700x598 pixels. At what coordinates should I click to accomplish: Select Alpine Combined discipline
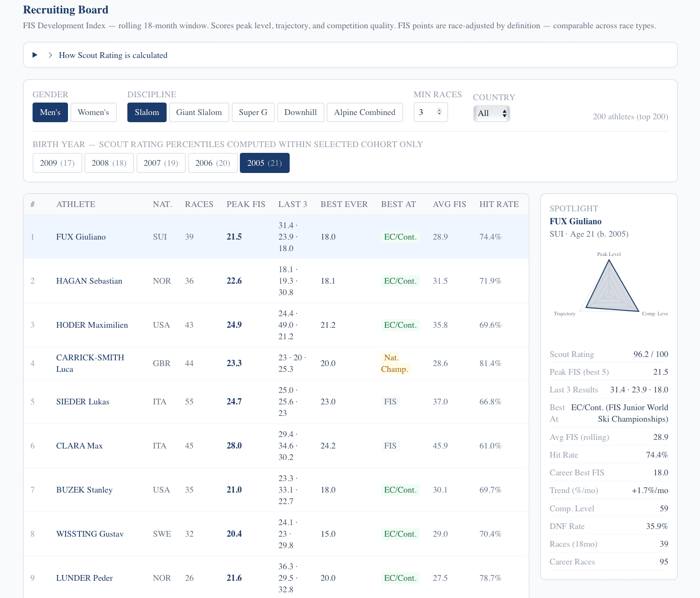(x=364, y=113)
